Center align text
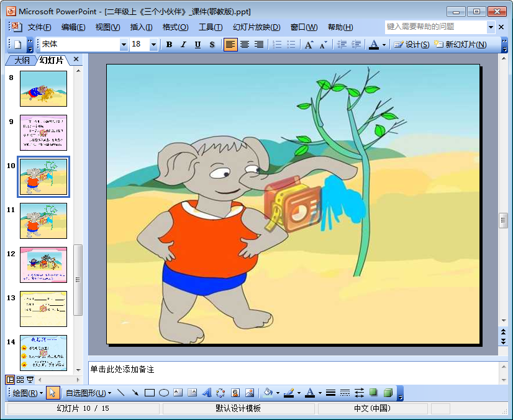 (x=245, y=45)
